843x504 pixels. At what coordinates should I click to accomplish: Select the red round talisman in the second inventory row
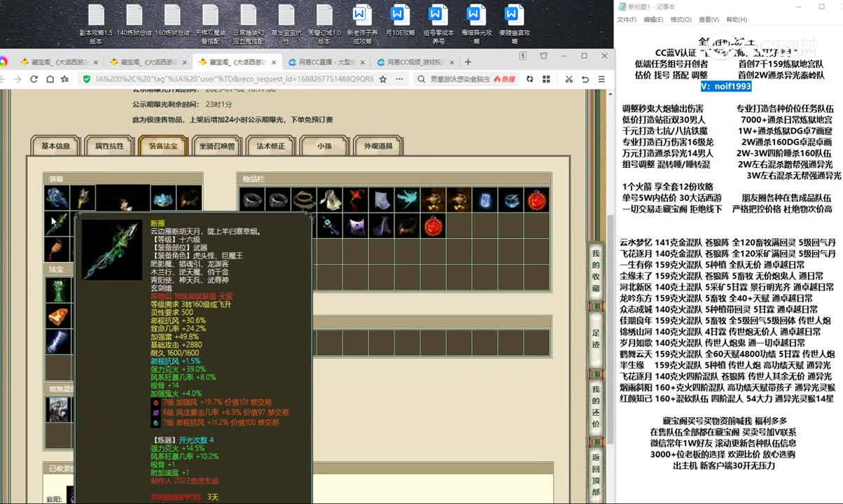433,225
